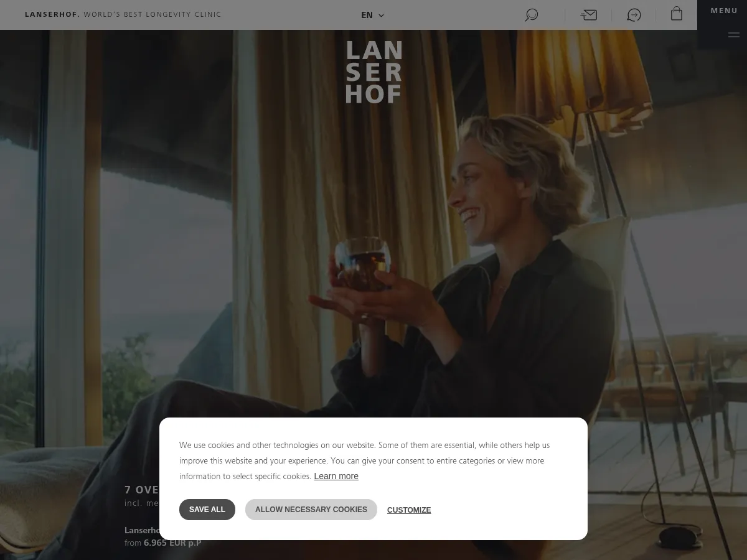This screenshot has width=747, height=560.
Task: Click the LANSERHOF brand text in header
Action: 52,14
